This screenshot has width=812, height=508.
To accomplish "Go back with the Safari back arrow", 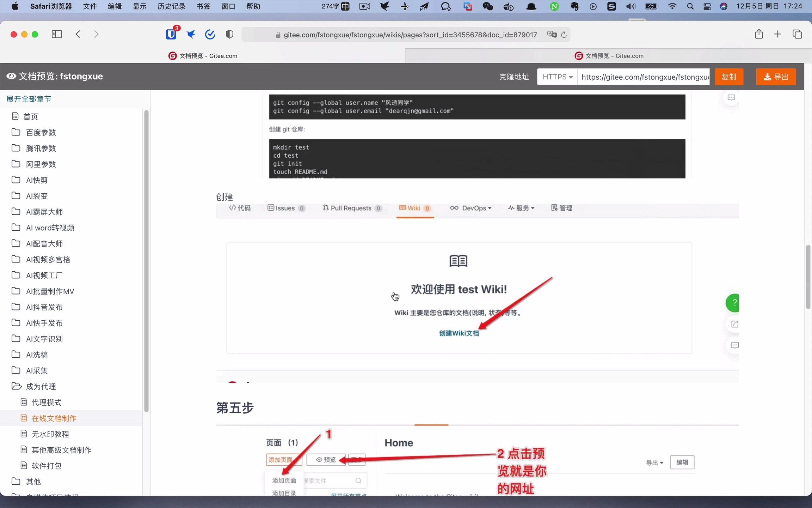I will tap(78, 34).
